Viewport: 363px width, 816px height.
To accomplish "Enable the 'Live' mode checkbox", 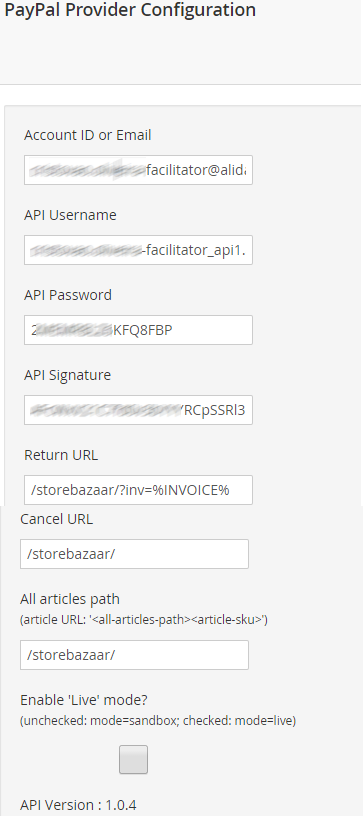I will click(x=134, y=759).
